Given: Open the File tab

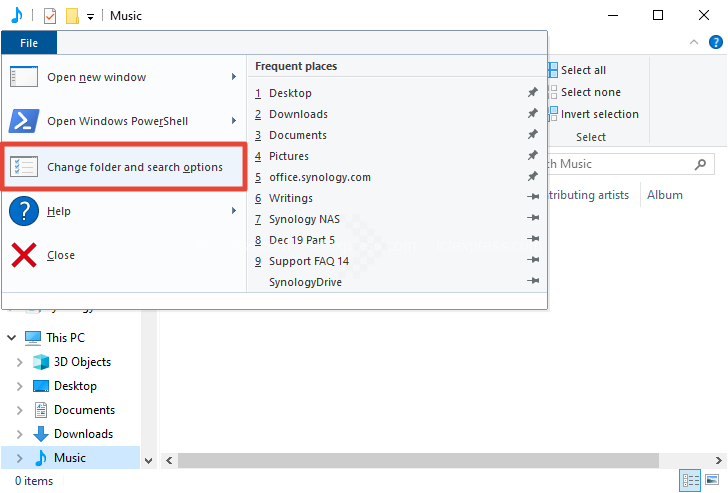Looking at the screenshot, I should (29, 42).
